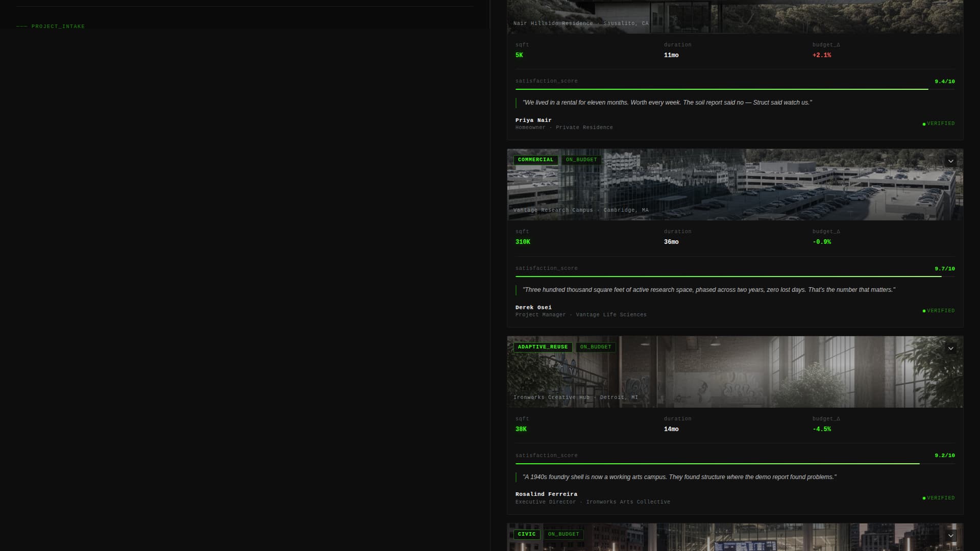980x551 pixels.
Task: Toggle the CIVIC project card chevron
Action: [950, 536]
